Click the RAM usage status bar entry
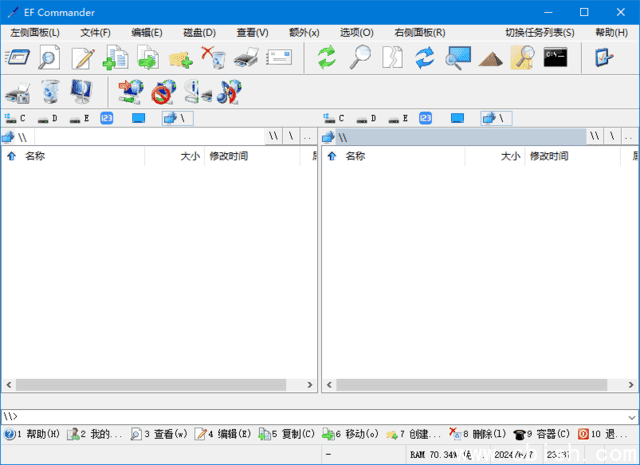This screenshot has height=465, width=640. coord(447,455)
